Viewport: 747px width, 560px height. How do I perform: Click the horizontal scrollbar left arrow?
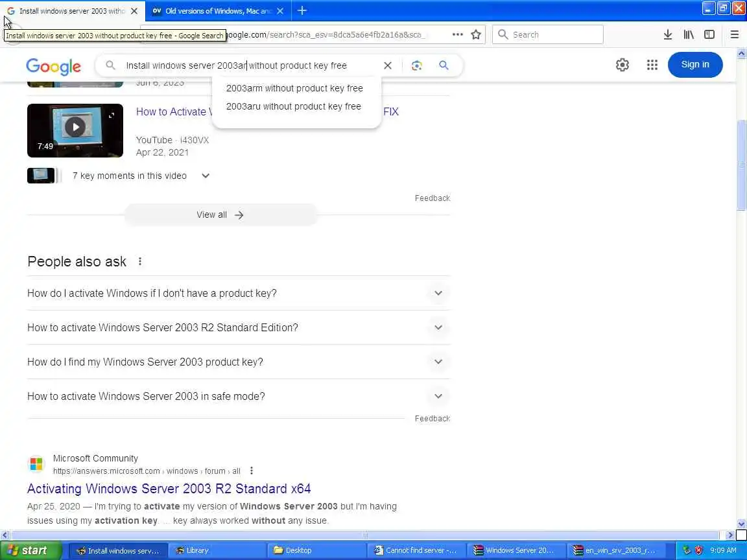(5, 535)
